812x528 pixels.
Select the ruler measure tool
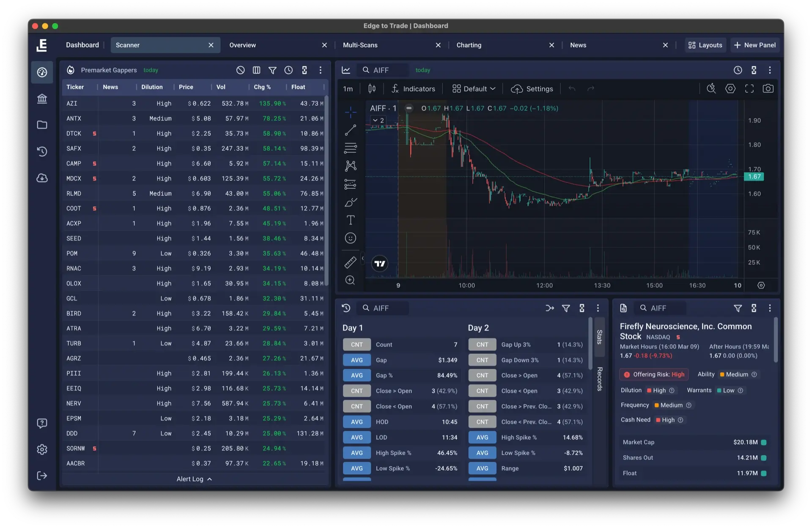coord(350,263)
